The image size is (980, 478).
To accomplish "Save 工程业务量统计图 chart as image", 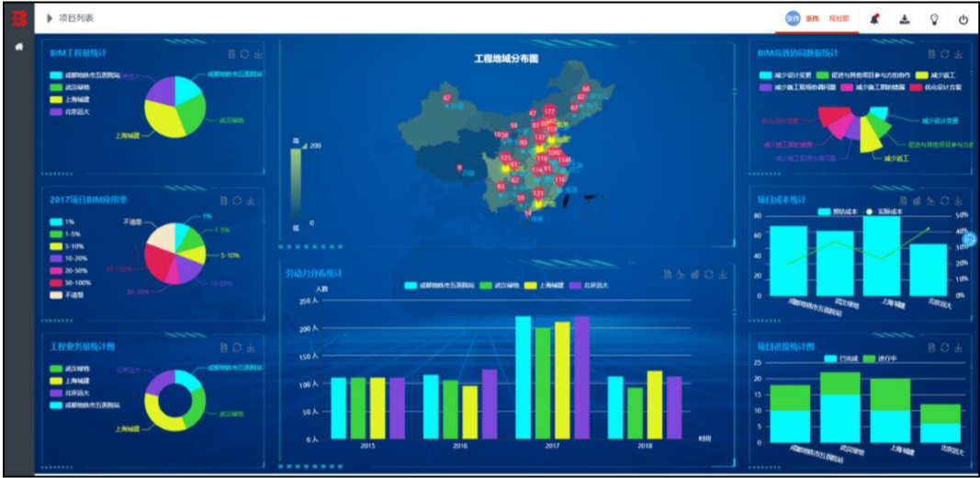I will 251,347.
